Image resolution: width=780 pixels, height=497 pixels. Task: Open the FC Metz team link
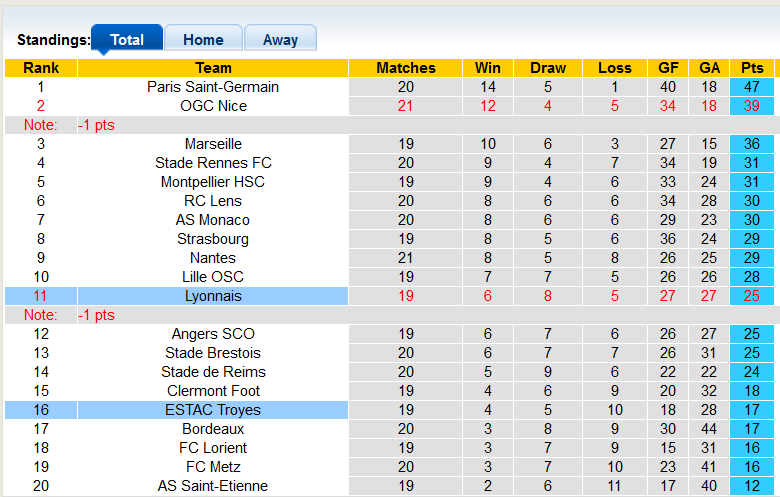click(213, 467)
